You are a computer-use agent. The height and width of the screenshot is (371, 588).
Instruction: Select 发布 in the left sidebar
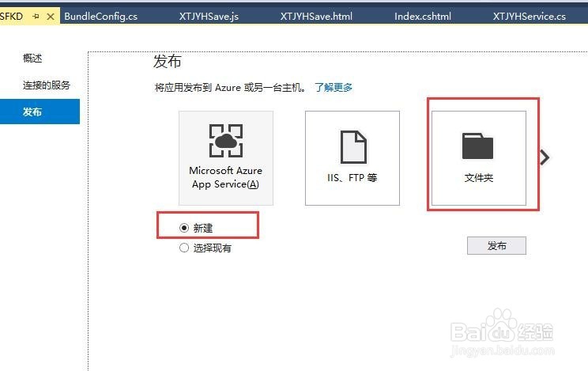click(x=40, y=112)
